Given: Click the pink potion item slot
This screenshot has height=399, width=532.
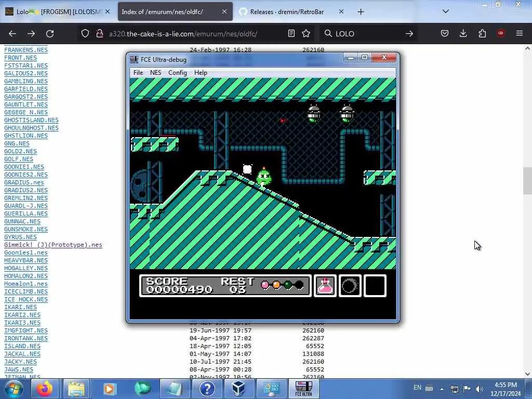Looking at the screenshot, I should tap(325, 286).
